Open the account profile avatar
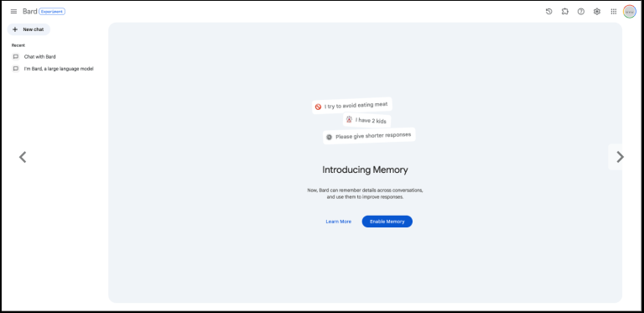The height and width of the screenshot is (313, 644). 629,12
